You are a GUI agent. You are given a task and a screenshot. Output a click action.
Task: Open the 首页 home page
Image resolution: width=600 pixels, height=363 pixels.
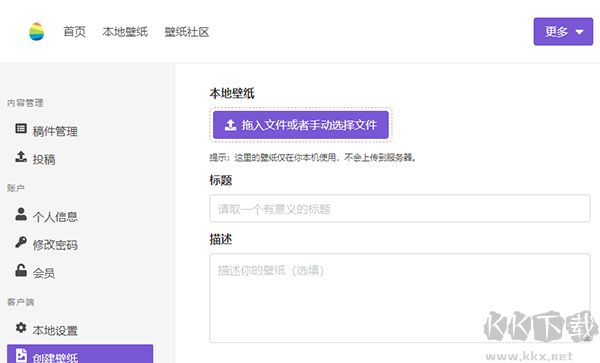coord(74,32)
